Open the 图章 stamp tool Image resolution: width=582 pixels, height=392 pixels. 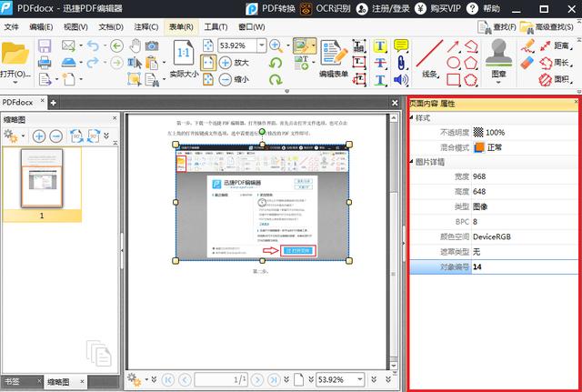point(498,61)
